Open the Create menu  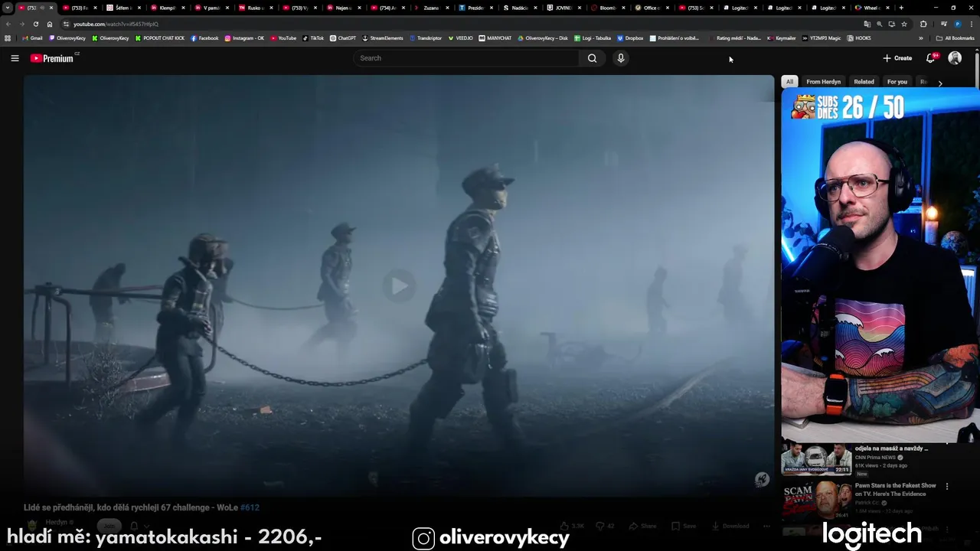[897, 58]
